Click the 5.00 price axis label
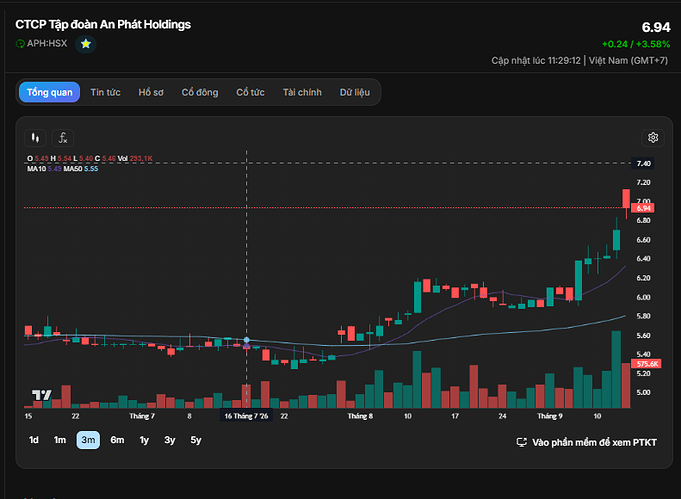The width and height of the screenshot is (681, 499). click(x=643, y=392)
